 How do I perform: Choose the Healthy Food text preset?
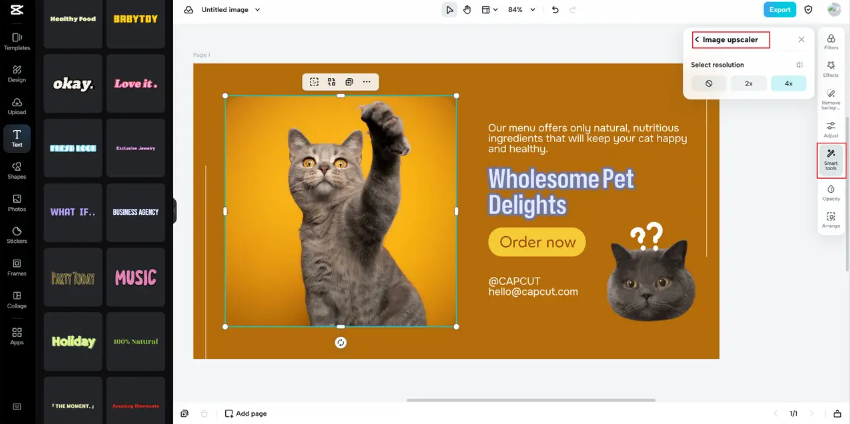73,19
